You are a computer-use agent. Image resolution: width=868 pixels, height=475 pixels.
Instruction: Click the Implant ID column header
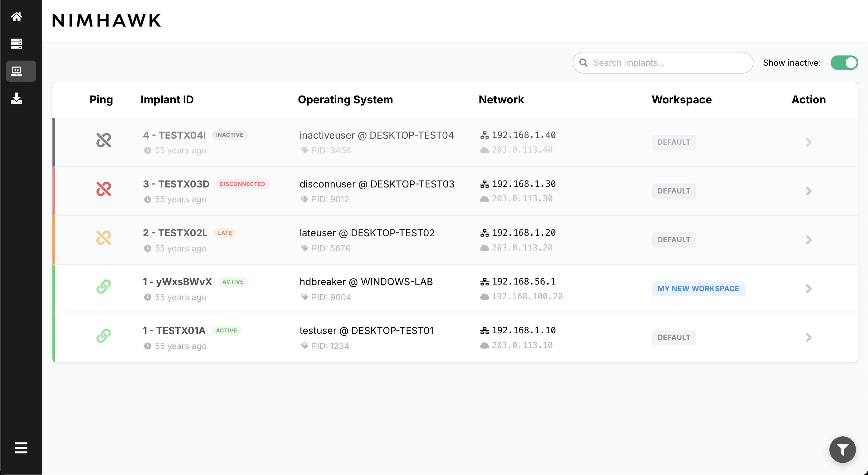pyautogui.click(x=167, y=100)
